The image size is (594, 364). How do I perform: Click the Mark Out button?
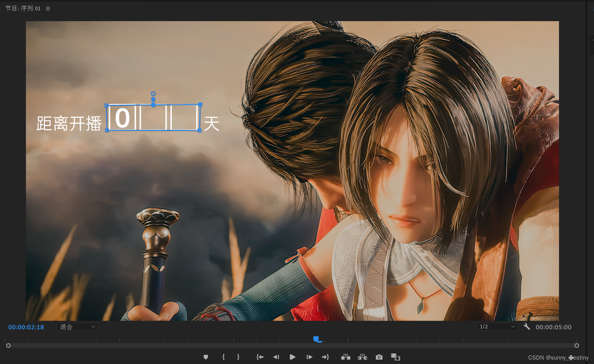tap(238, 357)
